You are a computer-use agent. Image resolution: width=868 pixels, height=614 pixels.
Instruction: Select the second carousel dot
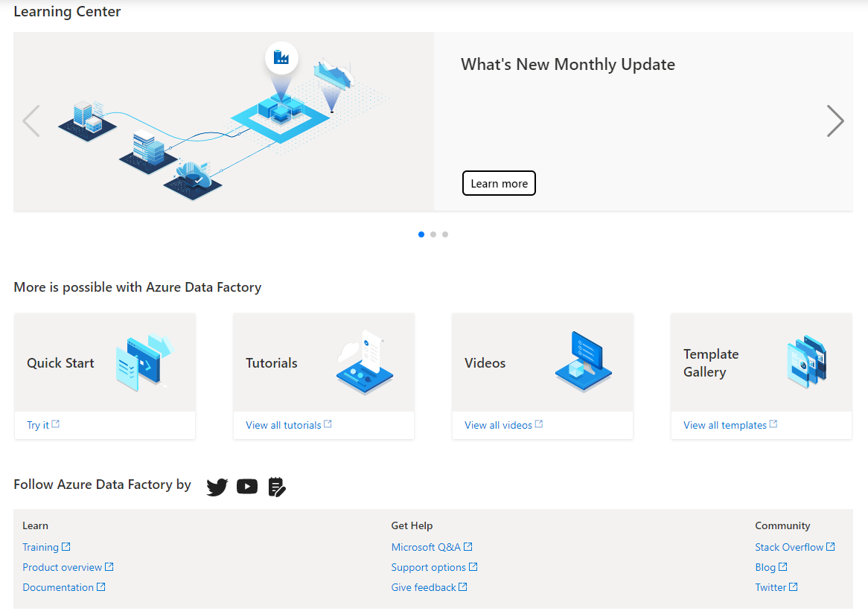pos(433,234)
